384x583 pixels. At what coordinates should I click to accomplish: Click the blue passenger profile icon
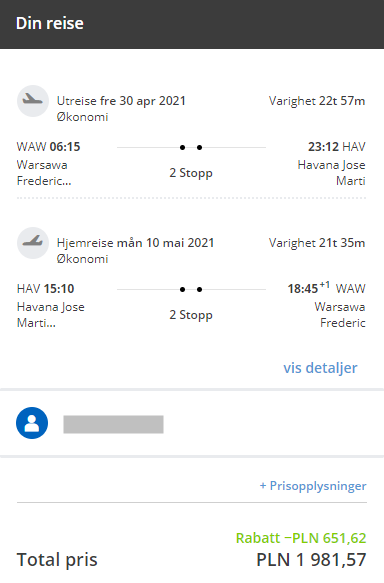[x=32, y=423]
